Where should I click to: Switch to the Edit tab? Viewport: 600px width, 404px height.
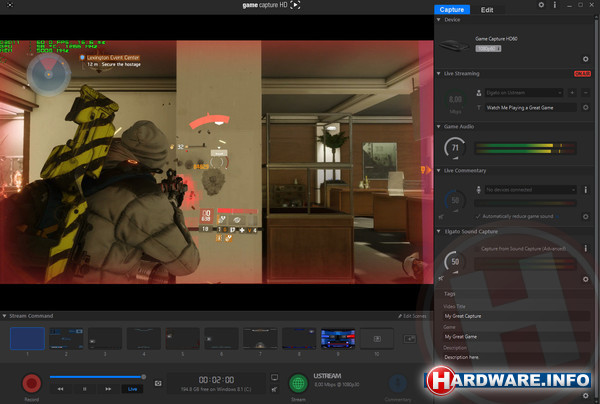click(487, 10)
